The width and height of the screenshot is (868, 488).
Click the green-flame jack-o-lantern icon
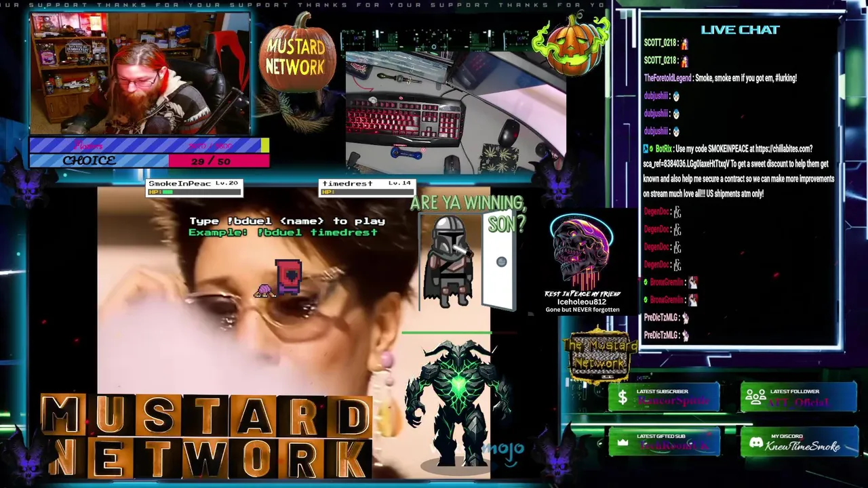point(570,44)
